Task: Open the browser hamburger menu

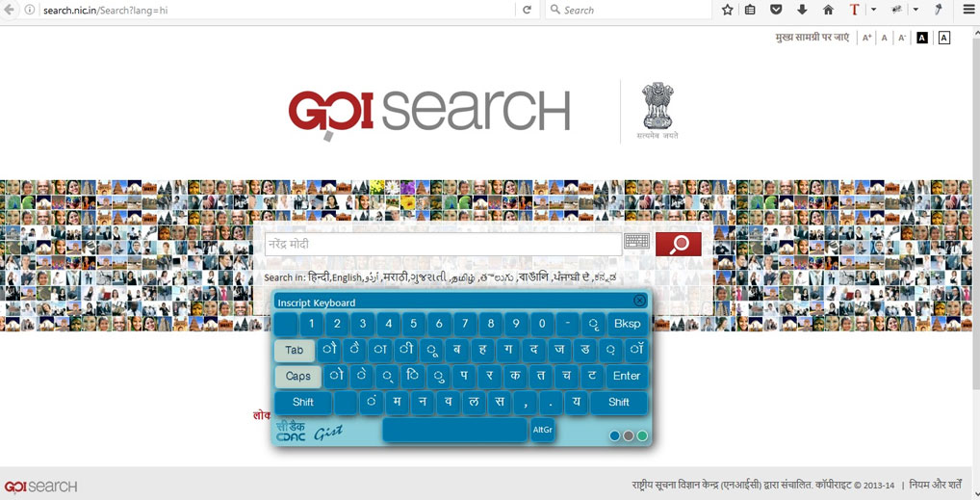Action: click(x=967, y=10)
